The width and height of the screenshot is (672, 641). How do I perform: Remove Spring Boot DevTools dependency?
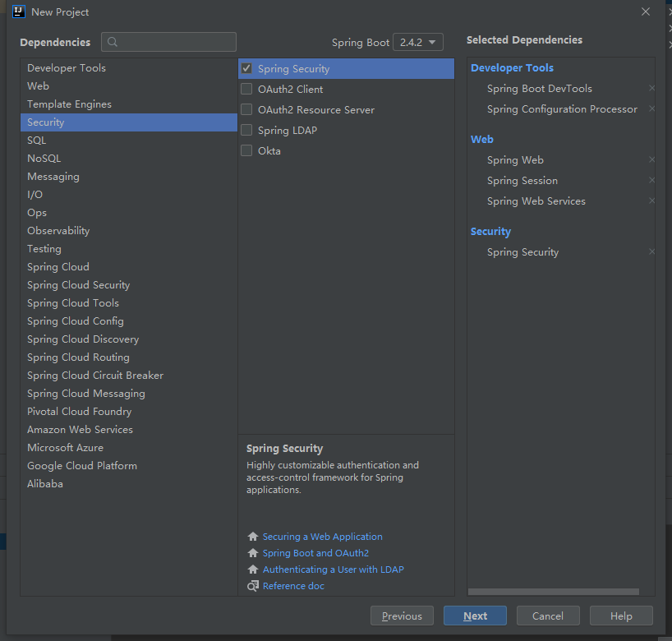(651, 88)
